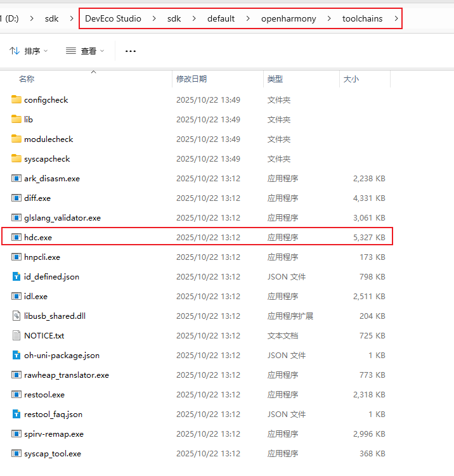The height and width of the screenshot is (476, 454).
Task: Select the id_defined.json file name
Action: point(51,276)
